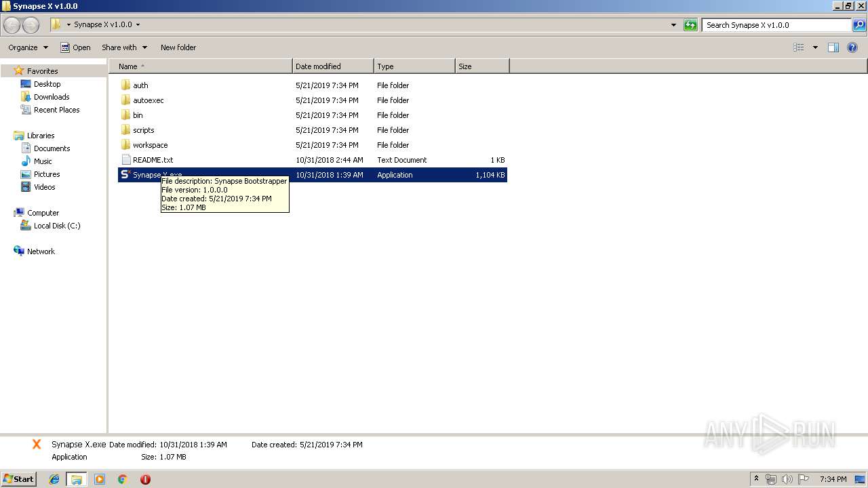The width and height of the screenshot is (868, 488).
Task: Go back with the Back arrow button
Action: [12, 25]
